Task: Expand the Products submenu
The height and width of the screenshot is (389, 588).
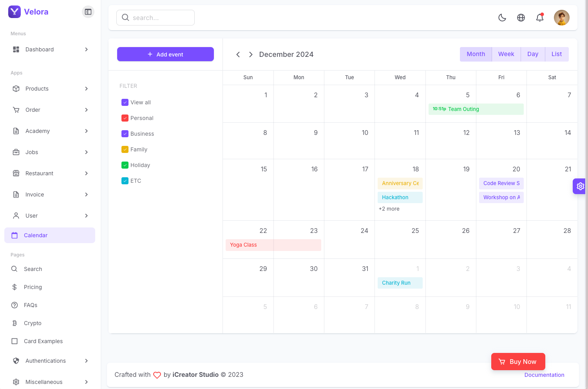Action: pyautogui.click(x=86, y=89)
